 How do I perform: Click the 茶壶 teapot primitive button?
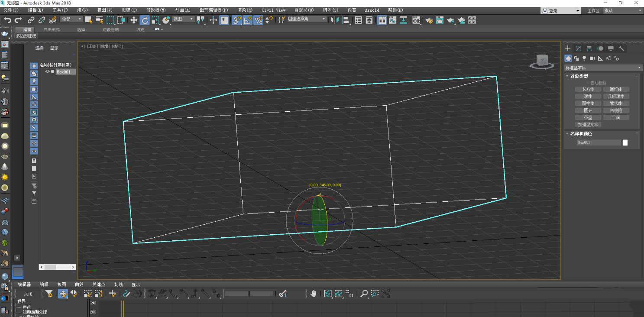point(588,117)
